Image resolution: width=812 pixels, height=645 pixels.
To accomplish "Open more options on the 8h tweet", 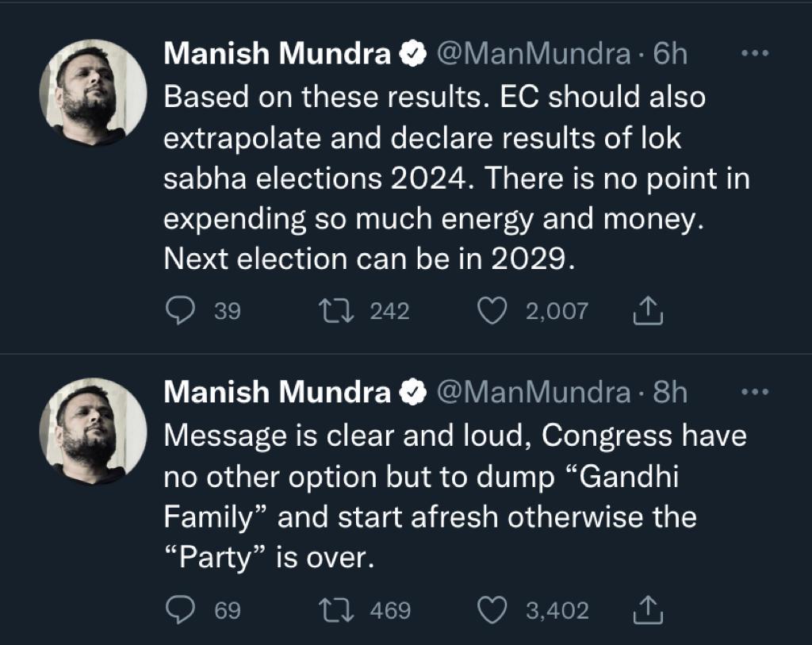I will click(754, 392).
